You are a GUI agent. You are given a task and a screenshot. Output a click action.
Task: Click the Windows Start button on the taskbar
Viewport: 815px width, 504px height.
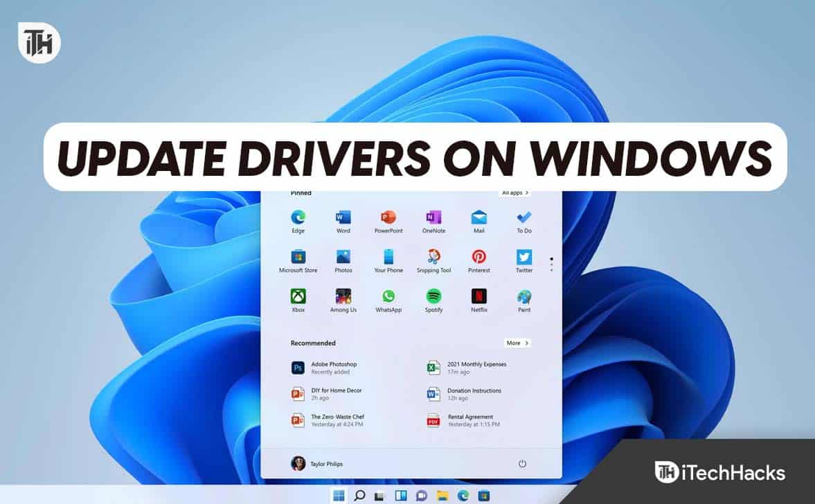(x=339, y=496)
